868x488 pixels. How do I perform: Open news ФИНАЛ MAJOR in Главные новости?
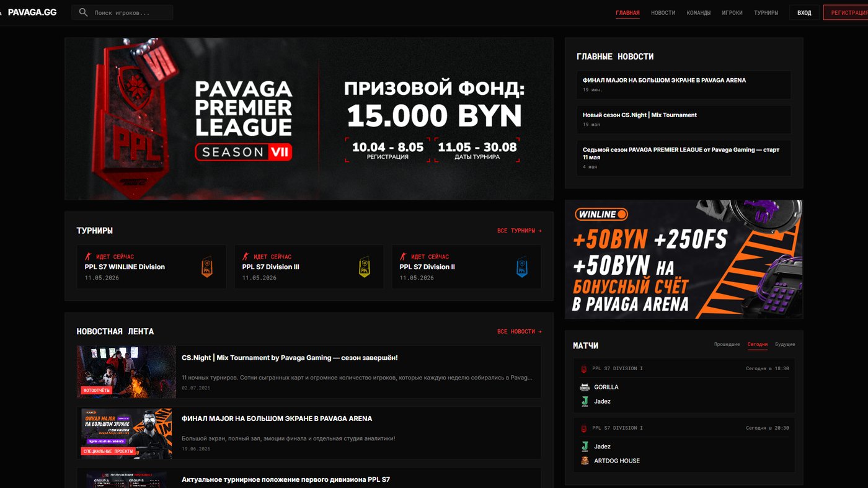pos(684,85)
